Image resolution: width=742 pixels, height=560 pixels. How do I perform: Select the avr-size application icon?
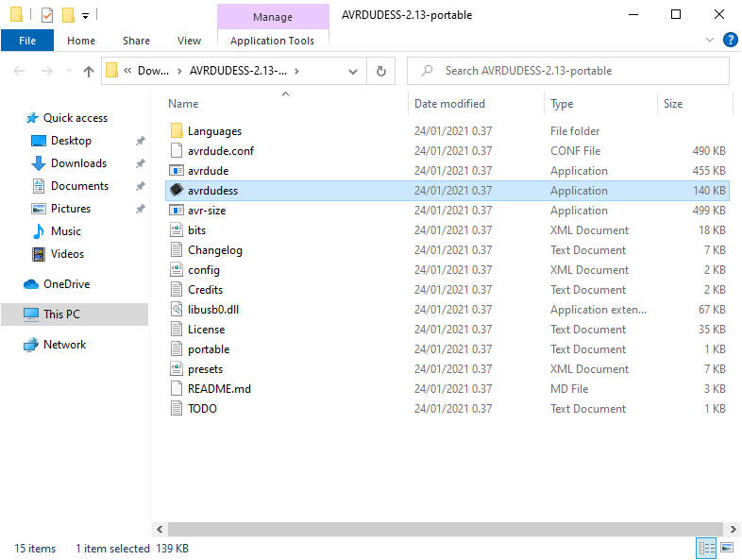176,211
